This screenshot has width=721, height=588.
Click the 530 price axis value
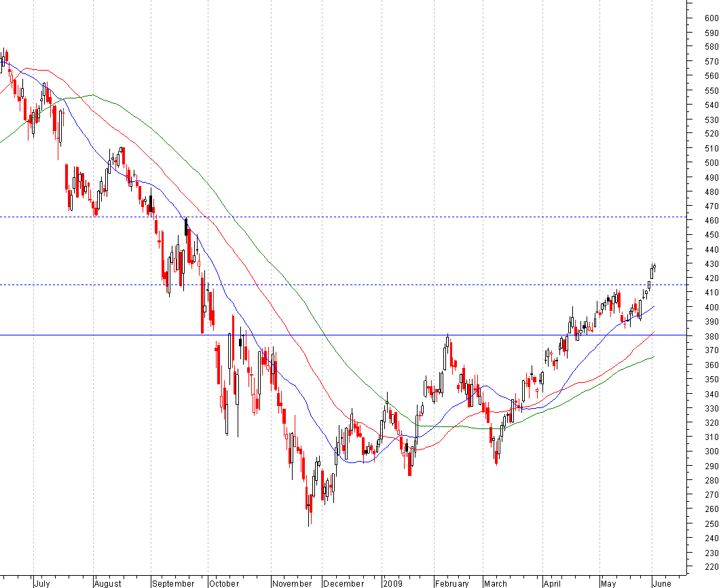point(711,120)
